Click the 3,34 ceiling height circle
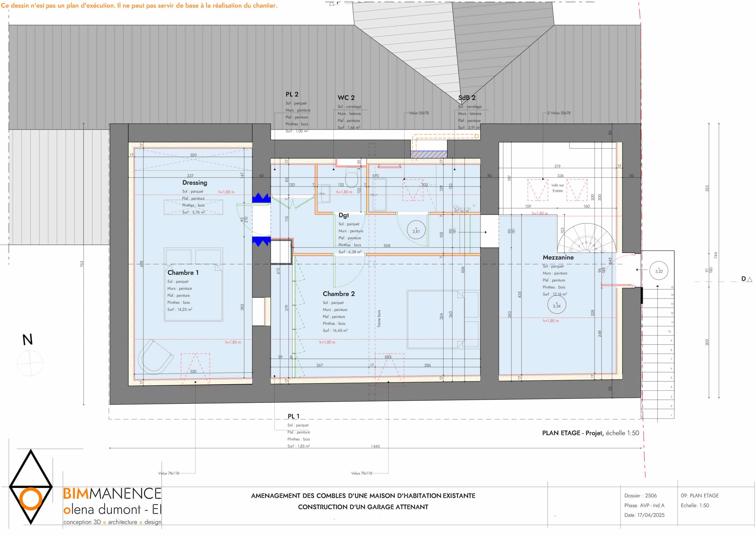 pyautogui.click(x=557, y=304)
